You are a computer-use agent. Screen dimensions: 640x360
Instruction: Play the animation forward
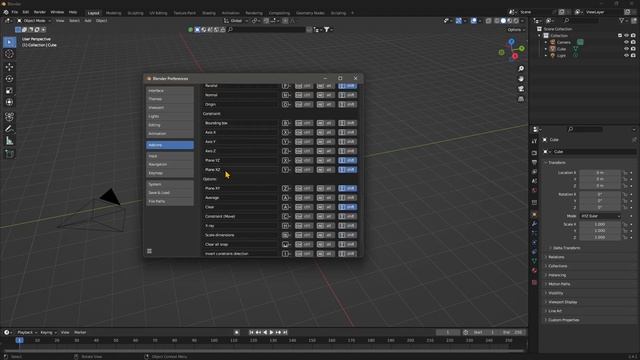[271, 332]
